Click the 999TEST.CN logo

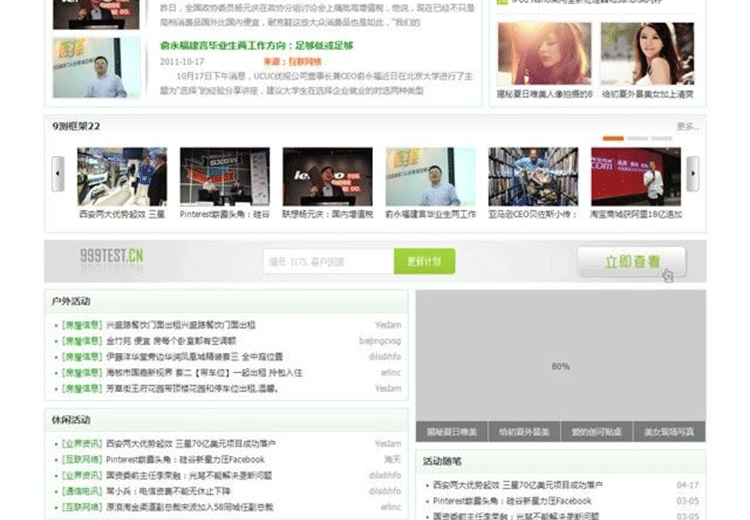pos(111,256)
